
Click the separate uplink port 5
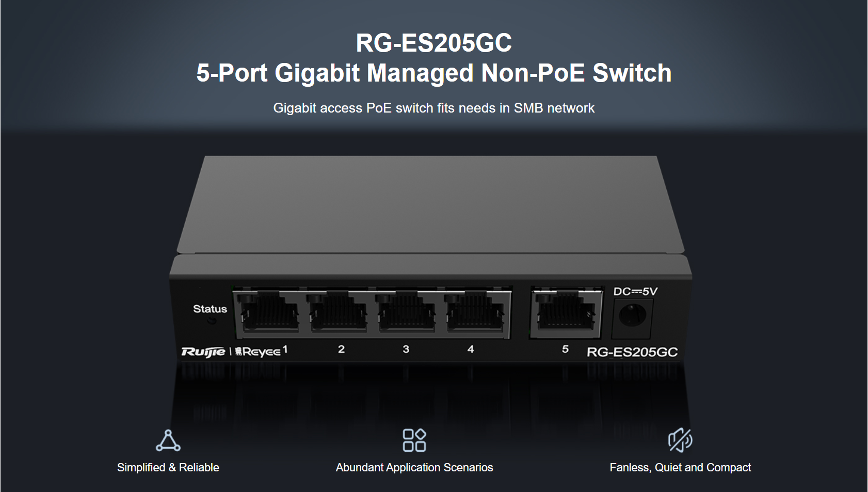pos(566,311)
